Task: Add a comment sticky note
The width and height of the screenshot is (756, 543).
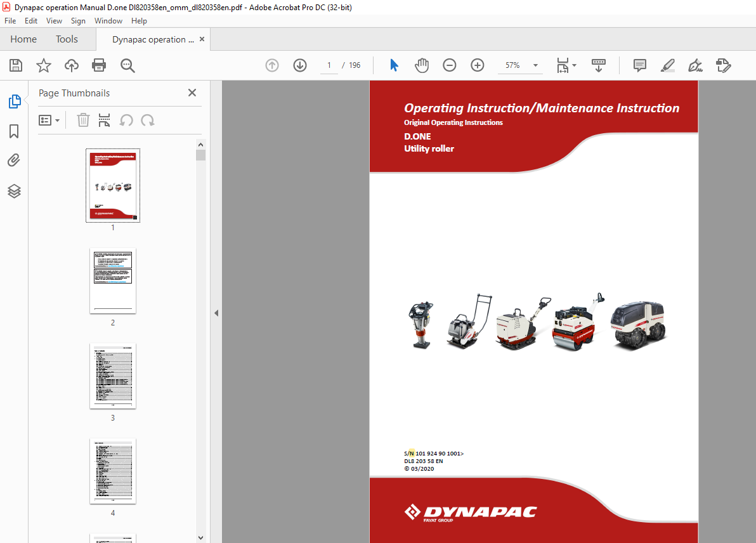Action: (x=640, y=65)
